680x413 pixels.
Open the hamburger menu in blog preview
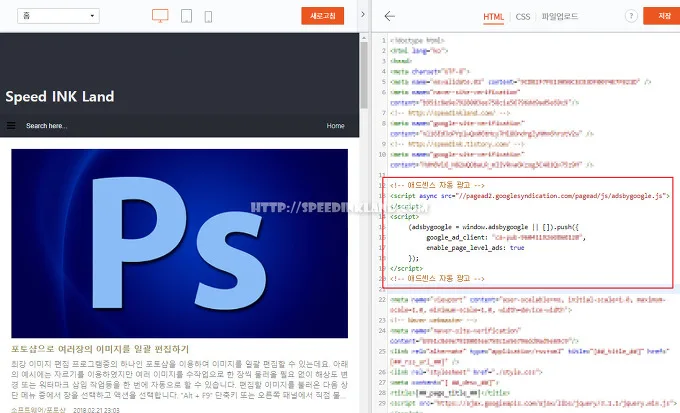tap(11, 125)
